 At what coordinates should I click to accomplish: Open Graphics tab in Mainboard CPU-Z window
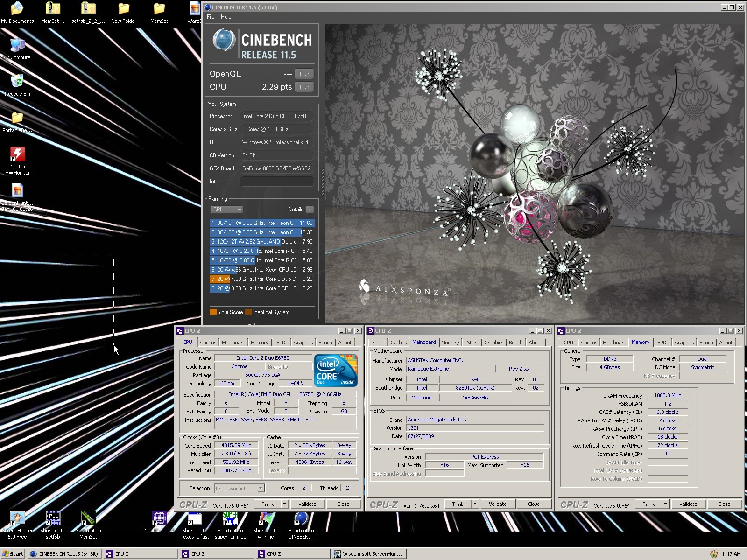coord(493,343)
